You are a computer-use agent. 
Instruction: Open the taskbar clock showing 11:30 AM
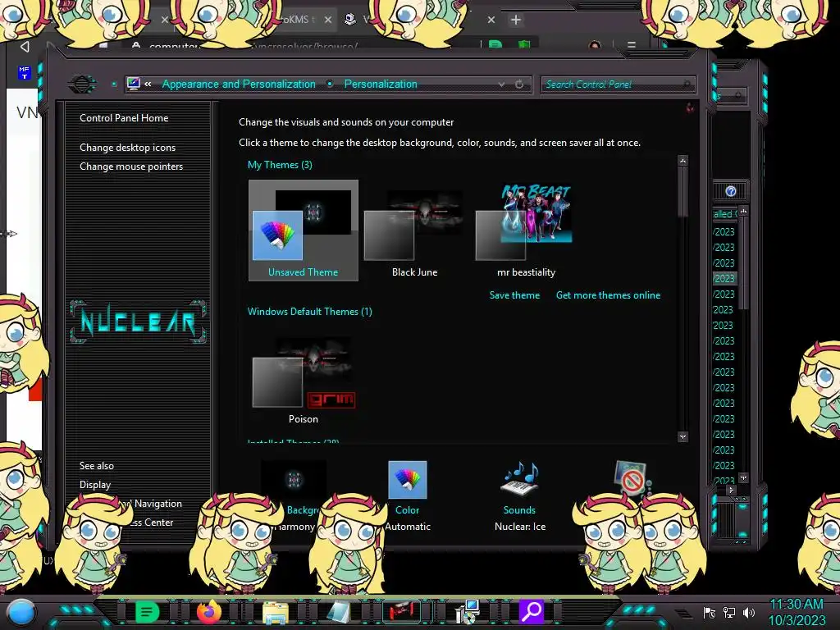coord(797,612)
